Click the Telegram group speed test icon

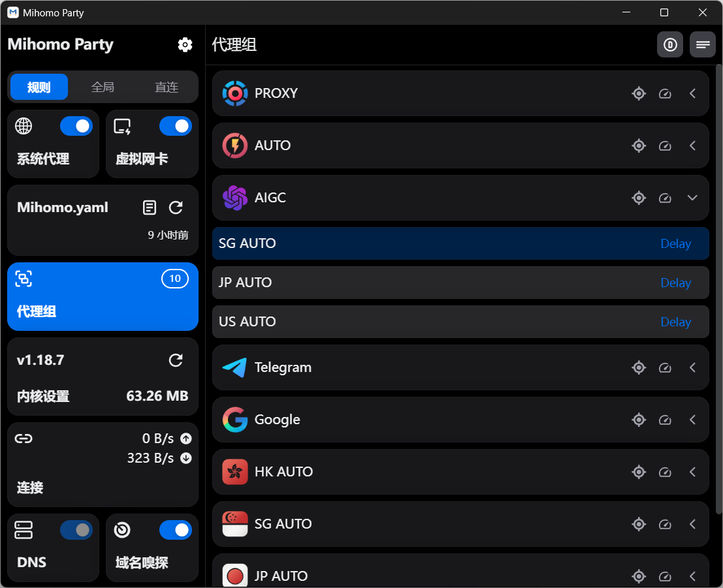[x=665, y=367]
